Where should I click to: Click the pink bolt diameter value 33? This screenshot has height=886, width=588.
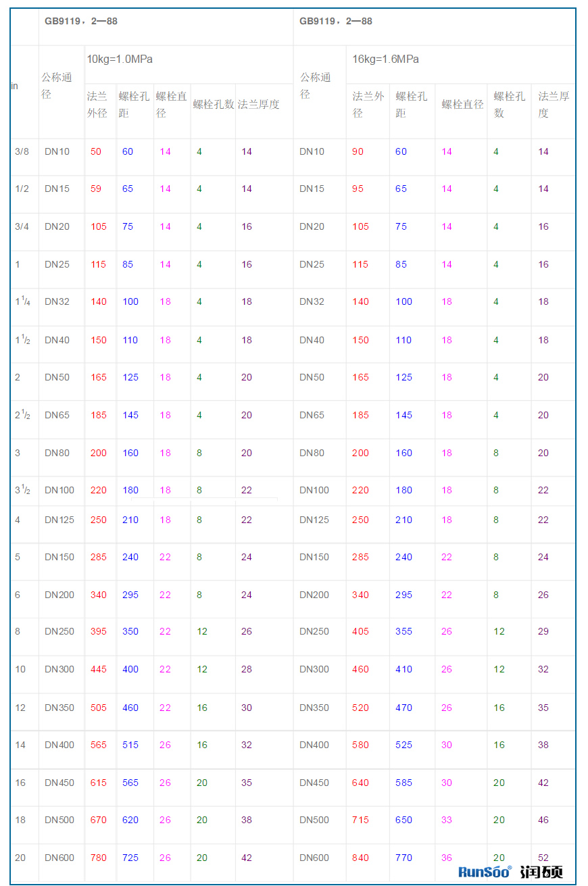[x=447, y=820]
